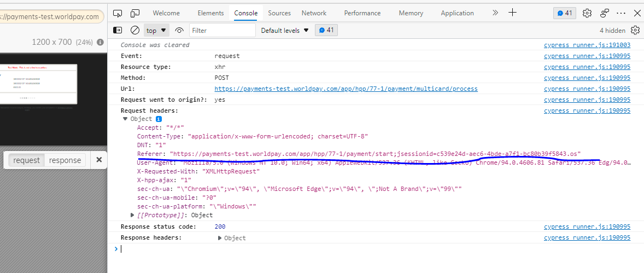The height and width of the screenshot is (273, 644).
Task: Select the request toggle button
Action: click(x=26, y=160)
